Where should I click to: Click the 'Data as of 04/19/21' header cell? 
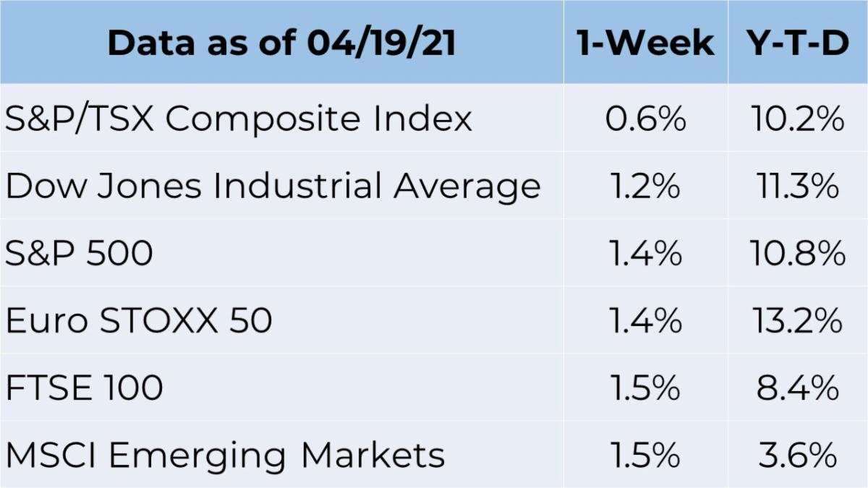pyautogui.click(x=282, y=43)
